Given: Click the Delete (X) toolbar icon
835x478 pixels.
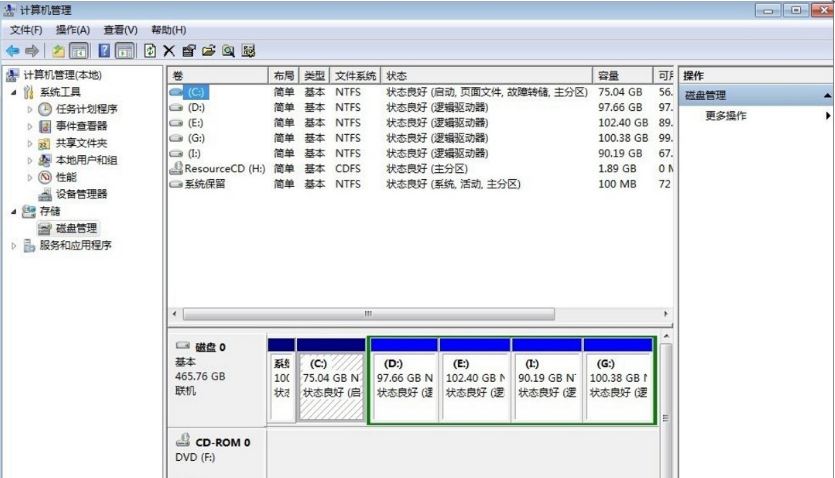Looking at the screenshot, I should coord(169,50).
